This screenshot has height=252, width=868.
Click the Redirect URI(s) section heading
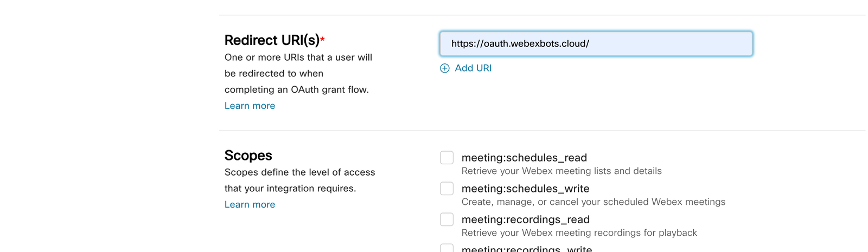pos(272,40)
